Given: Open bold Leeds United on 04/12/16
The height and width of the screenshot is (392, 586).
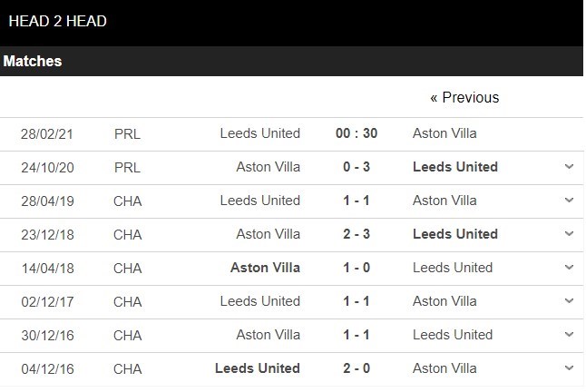Looking at the screenshot, I should click(258, 368).
